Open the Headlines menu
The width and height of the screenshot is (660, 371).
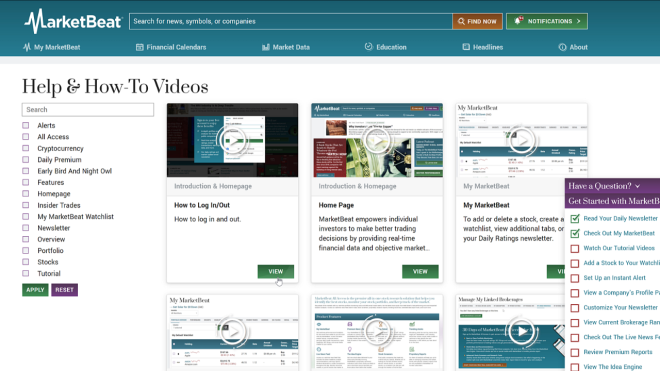point(483,47)
